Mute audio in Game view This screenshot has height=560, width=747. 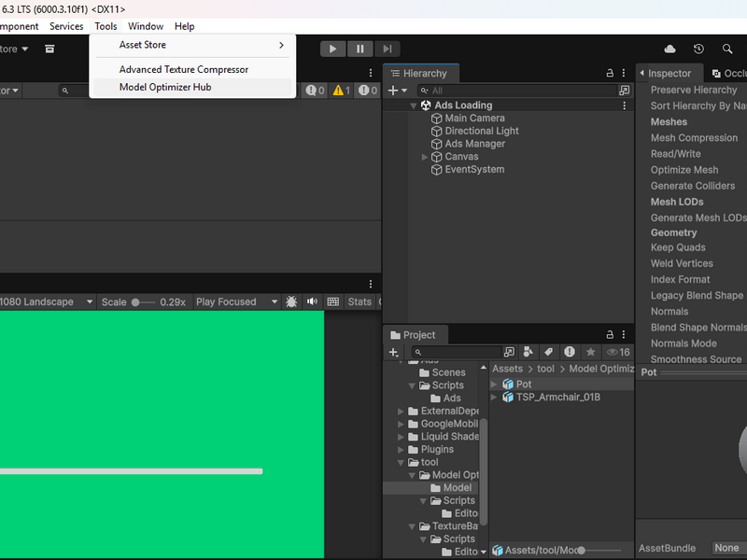click(x=312, y=301)
